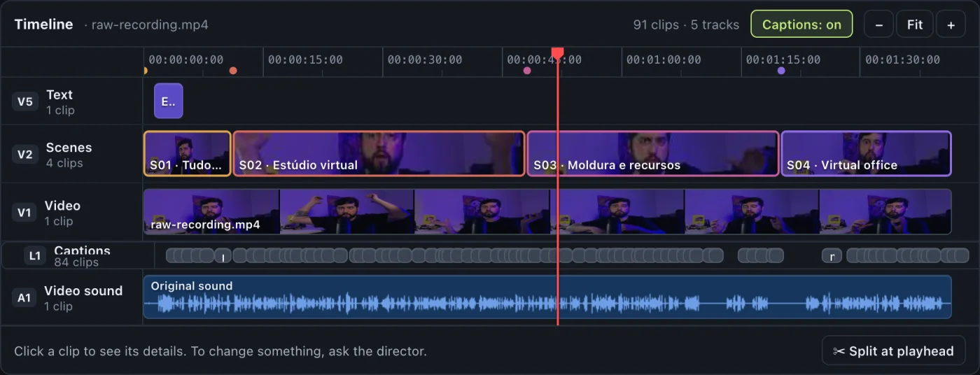
Task: Click the Scenes track label
Action: click(69, 148)
